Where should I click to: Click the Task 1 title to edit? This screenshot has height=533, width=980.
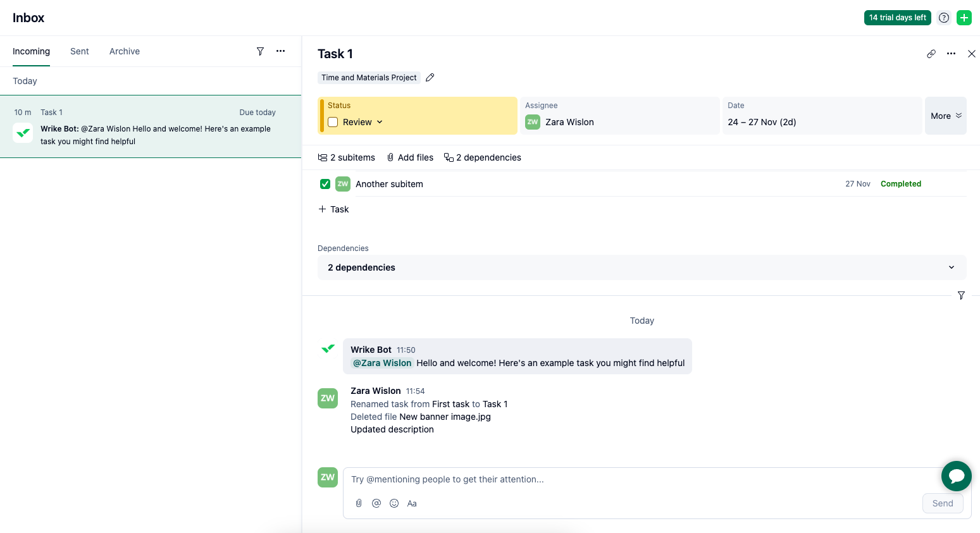[335, 54]
